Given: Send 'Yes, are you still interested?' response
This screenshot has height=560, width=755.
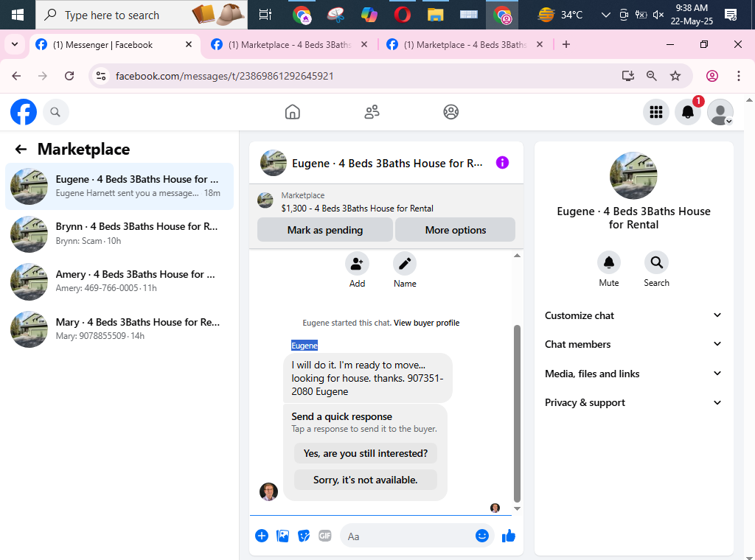Looking at the screenshot, I should [366, 453].
